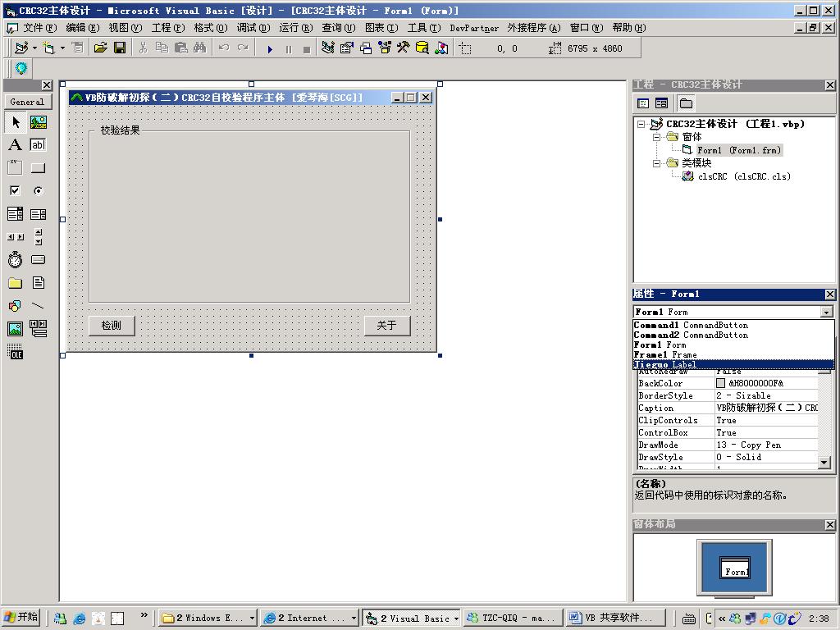Viewport: 840px width, 630px height.
Task: Select the ListBox control tool
Action: [x=38, y=214]
